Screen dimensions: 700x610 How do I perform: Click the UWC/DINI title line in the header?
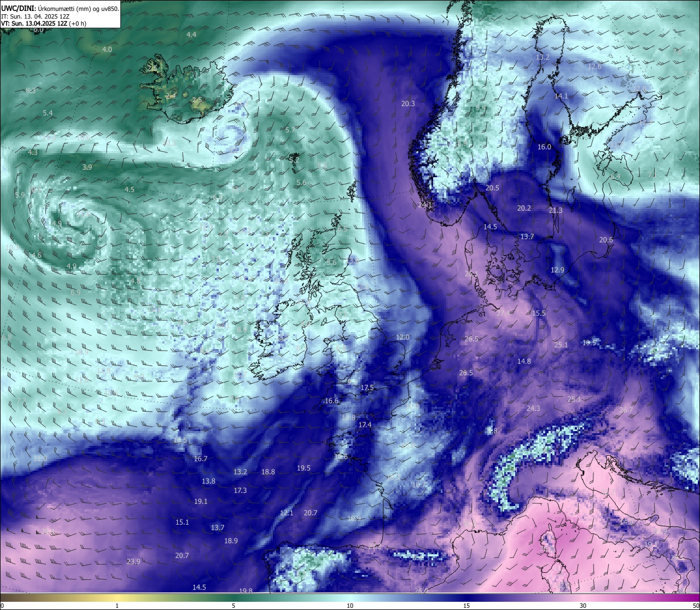[60, 9]
